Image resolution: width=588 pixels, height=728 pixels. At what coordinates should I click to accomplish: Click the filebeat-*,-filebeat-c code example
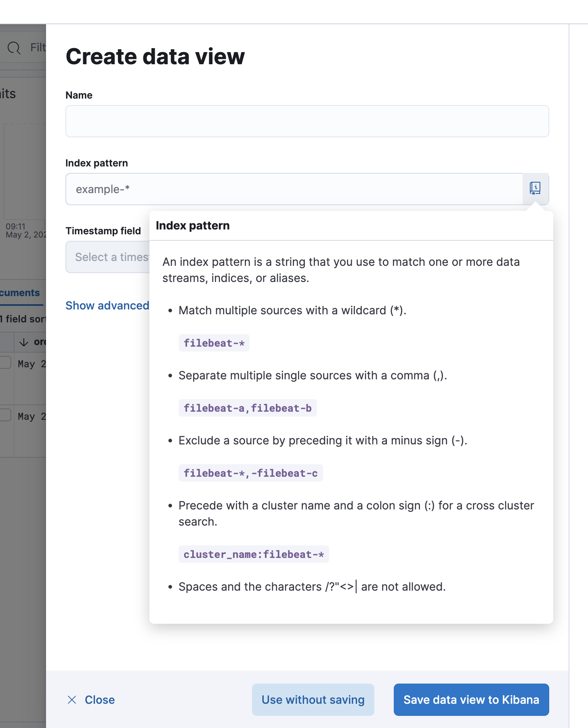[251, 473]
